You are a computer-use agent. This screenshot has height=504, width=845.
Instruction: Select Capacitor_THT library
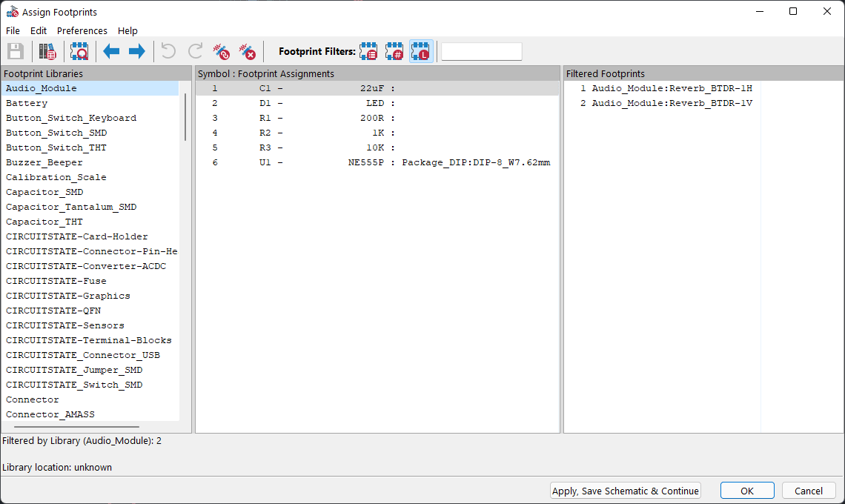(x=90, y=222)
